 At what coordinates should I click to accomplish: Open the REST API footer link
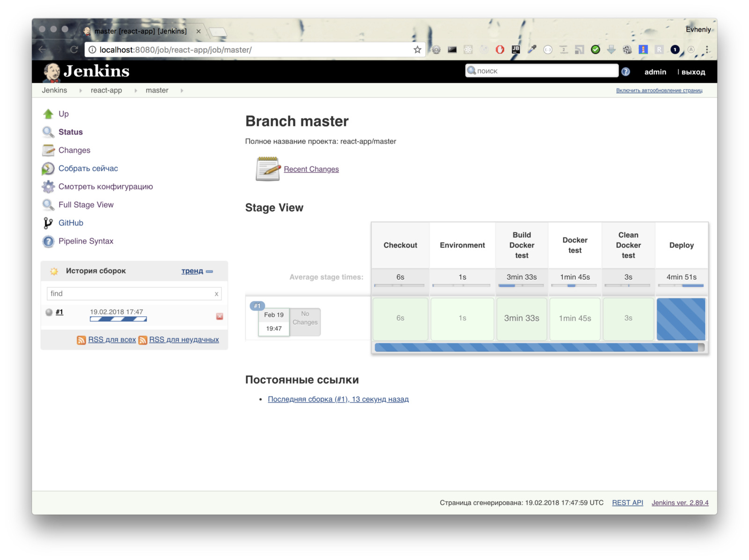(627, 503)
